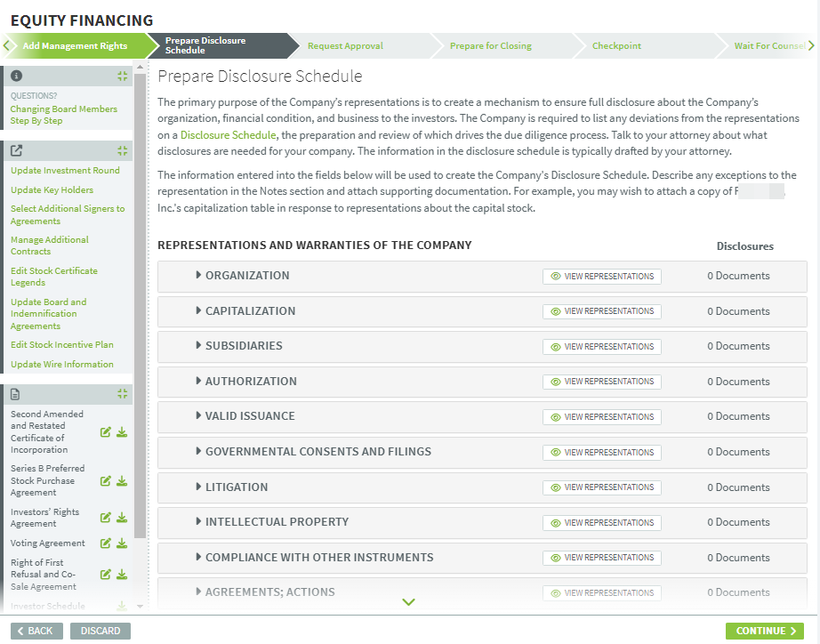The height and width of the screenshot is (644, 820).
Task: Collapse the documents panel with its shrink icon
Action: tap(122, 394)
